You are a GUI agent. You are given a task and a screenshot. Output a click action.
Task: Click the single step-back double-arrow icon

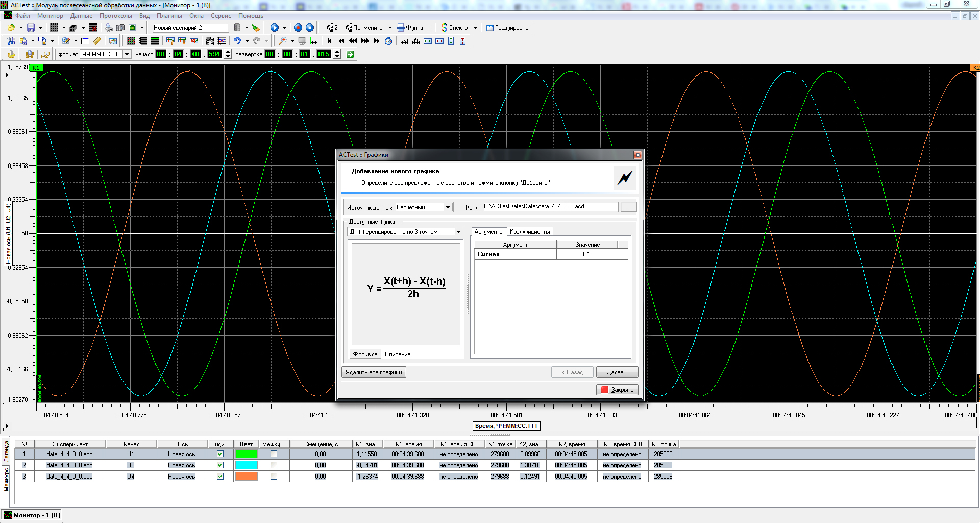[341, 41]
